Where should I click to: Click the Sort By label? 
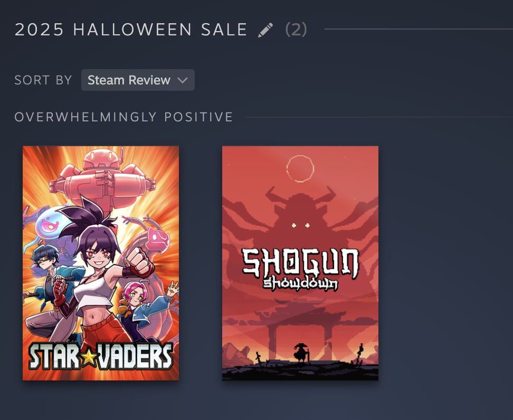coord(43,80)
